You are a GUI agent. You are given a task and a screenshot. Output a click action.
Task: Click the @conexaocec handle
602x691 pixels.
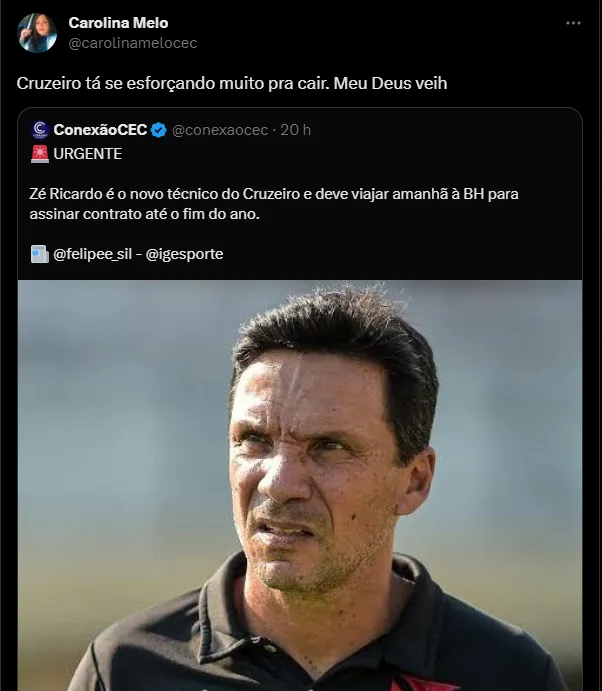(220, 130)
